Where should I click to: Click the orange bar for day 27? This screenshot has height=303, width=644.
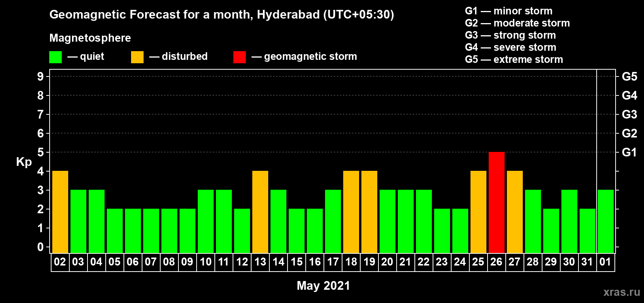coord(515,212)
